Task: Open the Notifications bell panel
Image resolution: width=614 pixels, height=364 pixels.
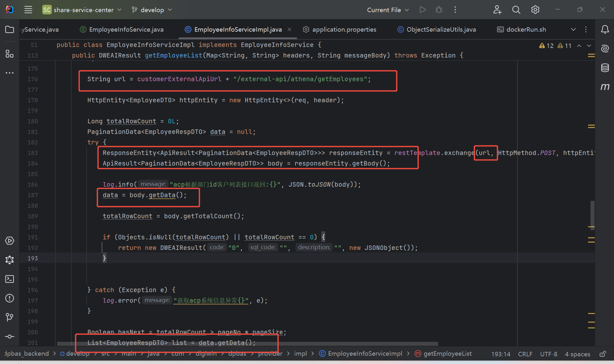Action: click(x=605, y=29)
